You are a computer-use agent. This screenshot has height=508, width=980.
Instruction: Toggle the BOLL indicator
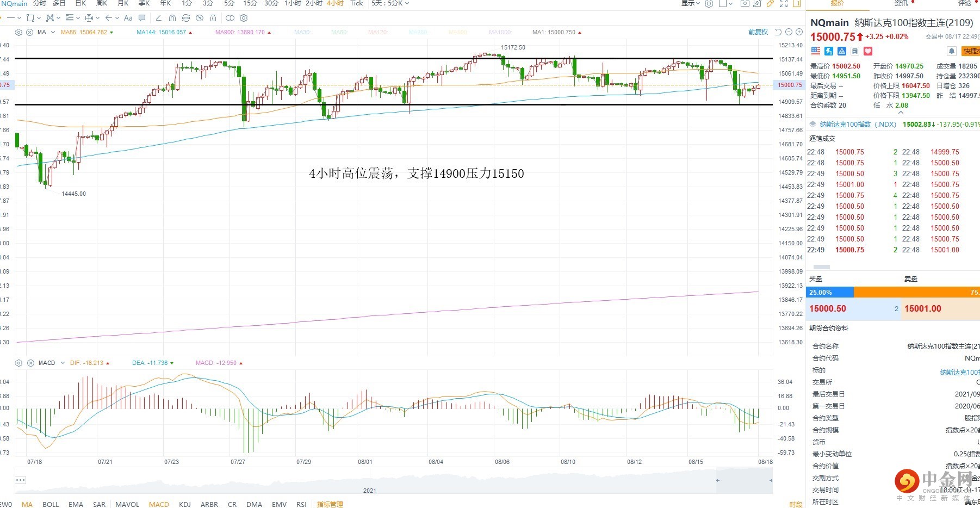[x=51, y=504]
